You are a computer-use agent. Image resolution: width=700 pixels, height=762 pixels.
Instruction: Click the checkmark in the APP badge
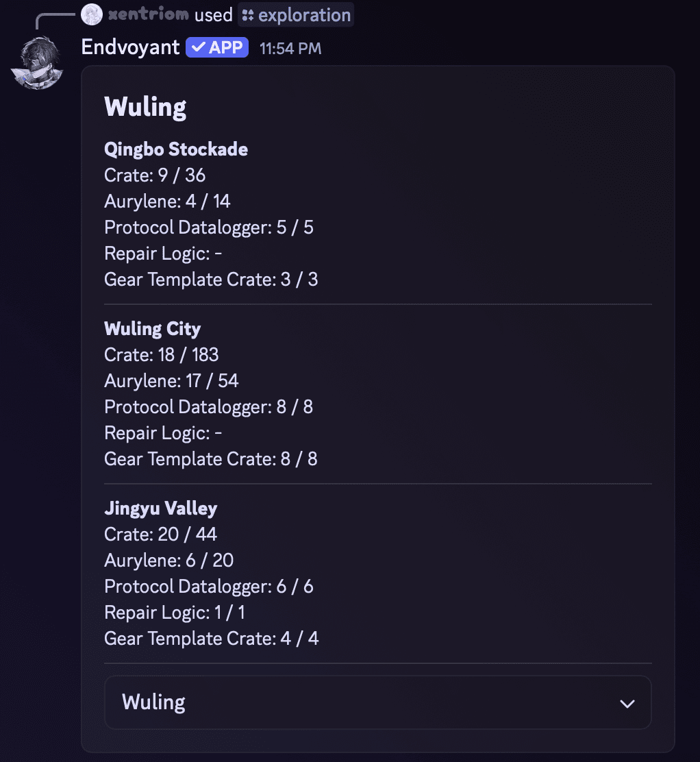199,47
